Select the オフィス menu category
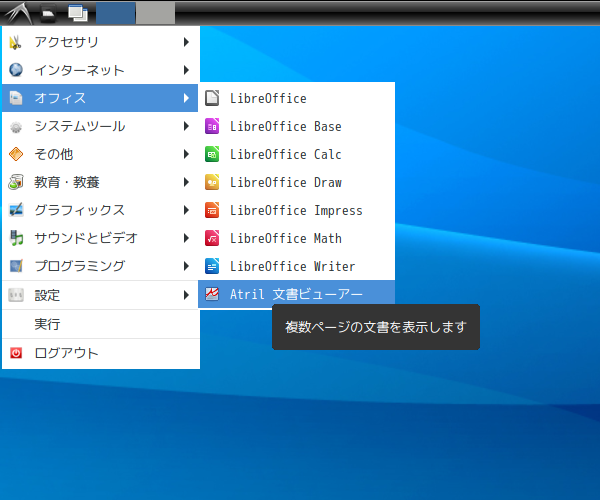The height and width of the screenshot is (500, 600). [100, 98]
